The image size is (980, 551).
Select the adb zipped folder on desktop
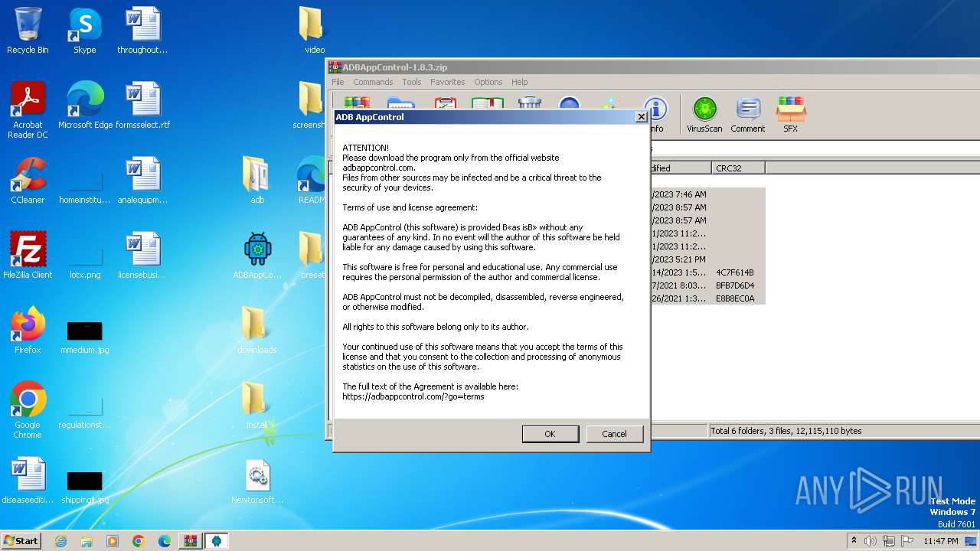click(257, 181)
